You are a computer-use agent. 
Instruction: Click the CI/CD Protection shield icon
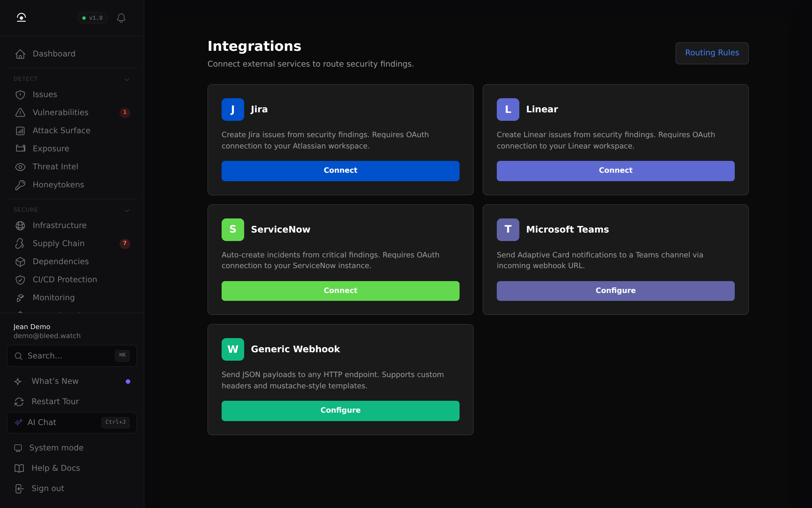tap(21, 280)
